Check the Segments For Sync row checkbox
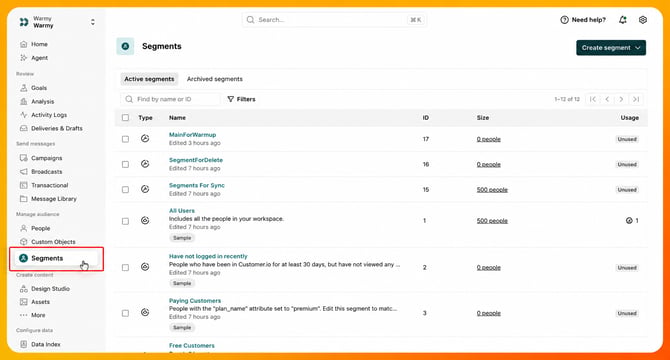 [125, 189]
